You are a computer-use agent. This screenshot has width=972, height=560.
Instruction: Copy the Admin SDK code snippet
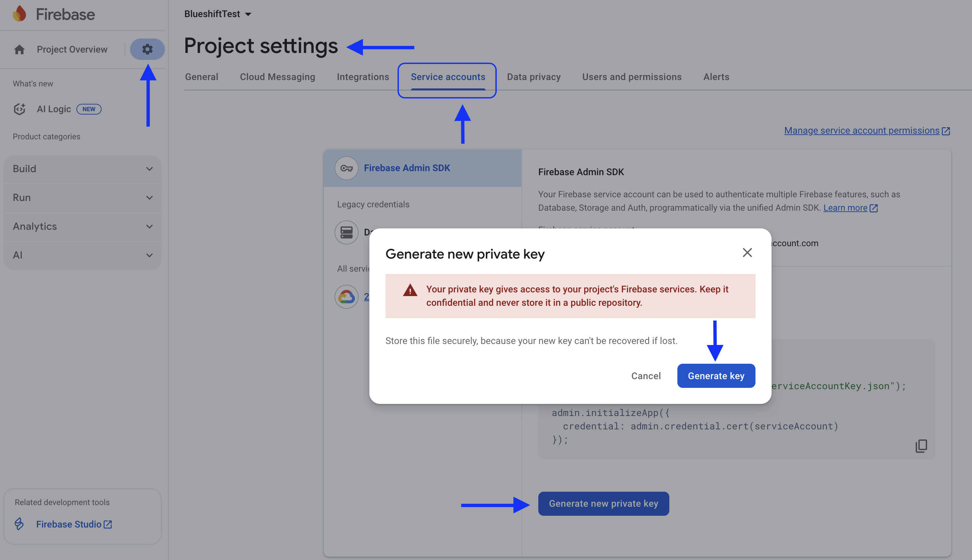(x=921, y=446)
